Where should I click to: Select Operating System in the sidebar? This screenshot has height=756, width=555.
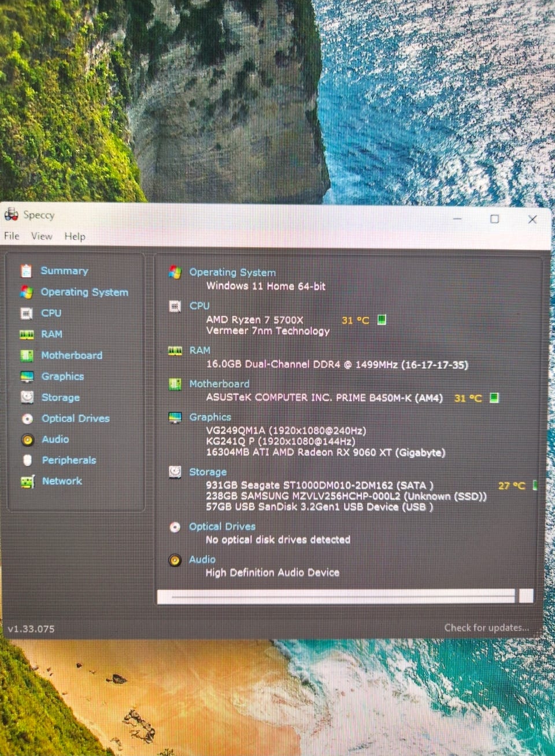pos(84,292)
